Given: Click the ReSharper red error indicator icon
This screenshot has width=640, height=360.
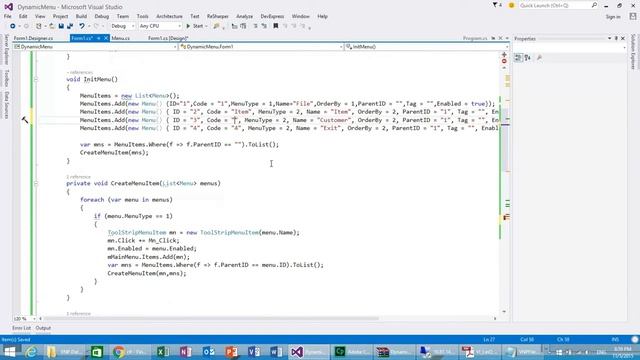Looking at the screenshot, I should pos(504,61).
